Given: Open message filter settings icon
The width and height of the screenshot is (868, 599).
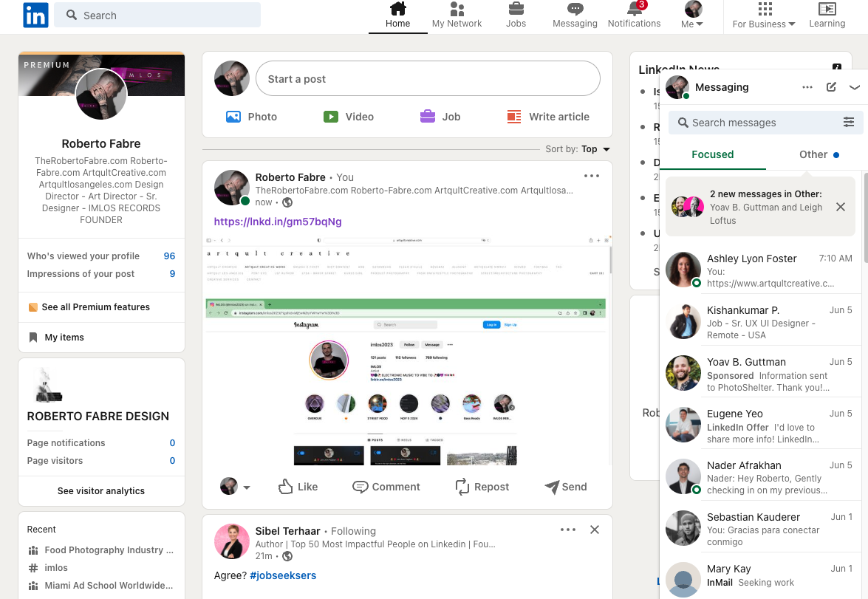Looking at the screenshot, I should (849, 123).
